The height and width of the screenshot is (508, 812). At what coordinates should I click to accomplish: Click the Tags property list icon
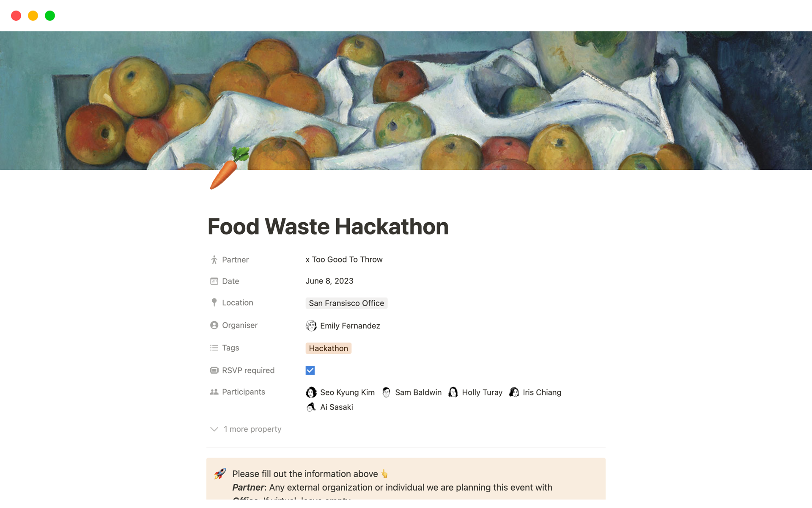[214, 348]
